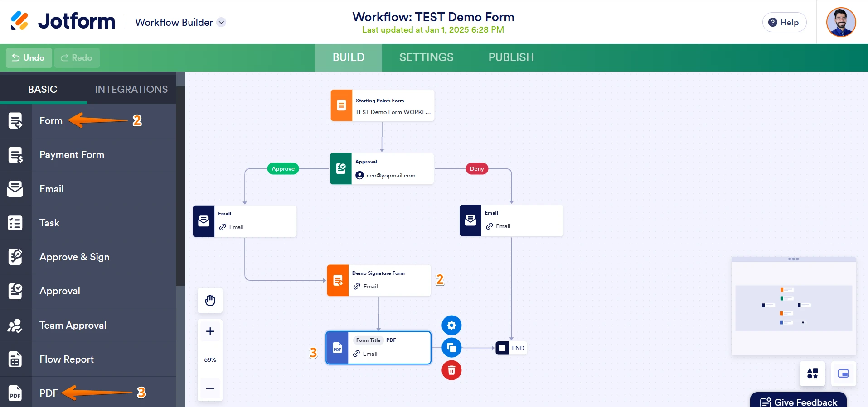The image size is (868, 407).
Task: Open the user profile avatar menu
Action: 841,22
